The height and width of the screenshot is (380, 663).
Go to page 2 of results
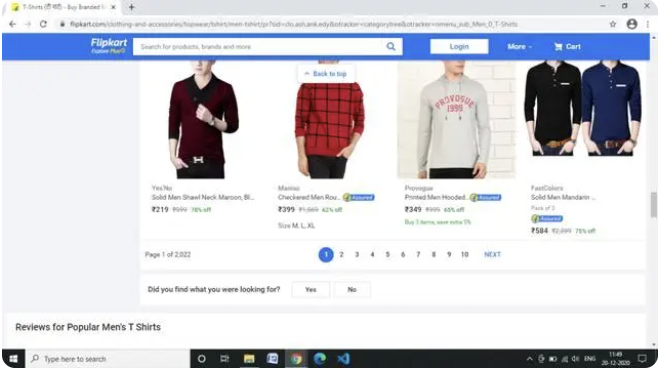pyautogui.click(x=341, y=254)
